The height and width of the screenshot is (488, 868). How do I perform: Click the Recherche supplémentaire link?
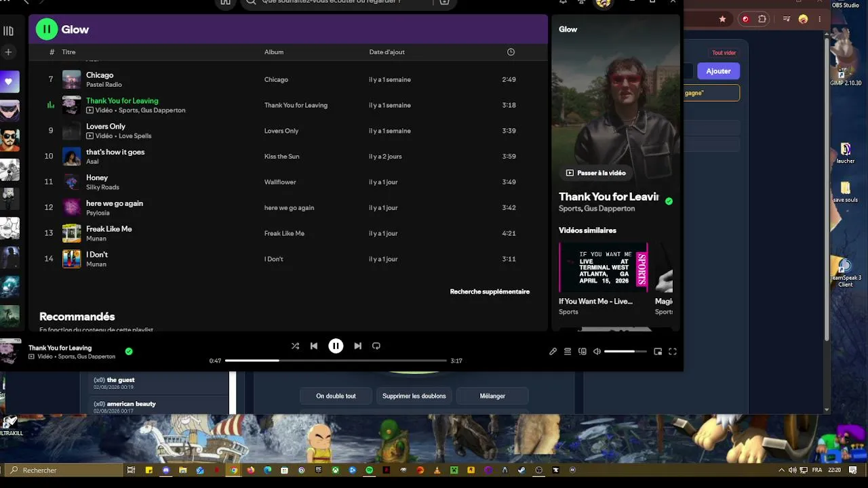click(x=490, y=291)
